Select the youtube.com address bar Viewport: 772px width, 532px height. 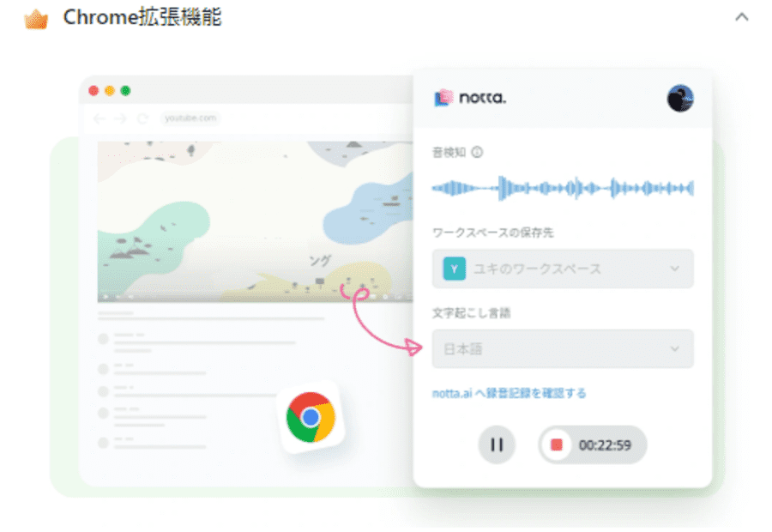tap(192, 118)
